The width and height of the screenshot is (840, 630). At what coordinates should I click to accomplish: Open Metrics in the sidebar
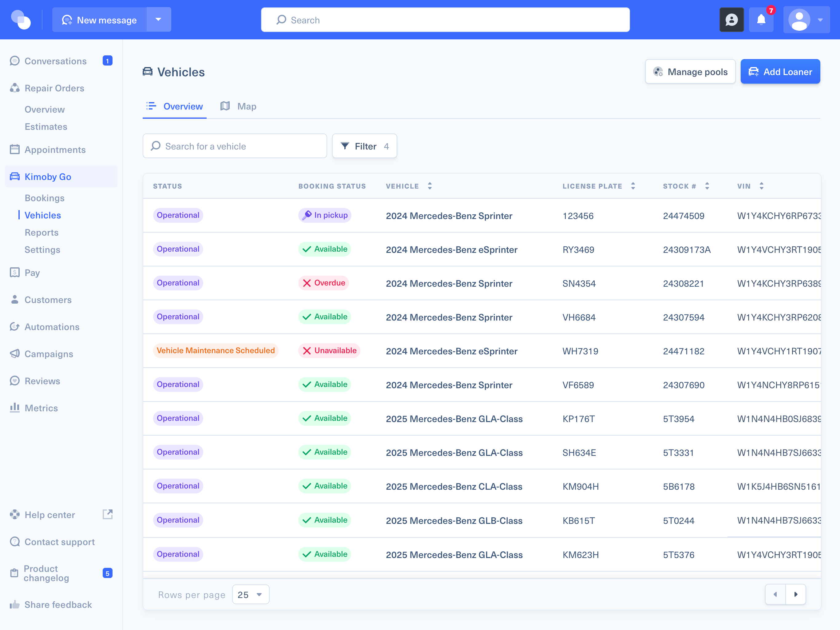[41, 408]
